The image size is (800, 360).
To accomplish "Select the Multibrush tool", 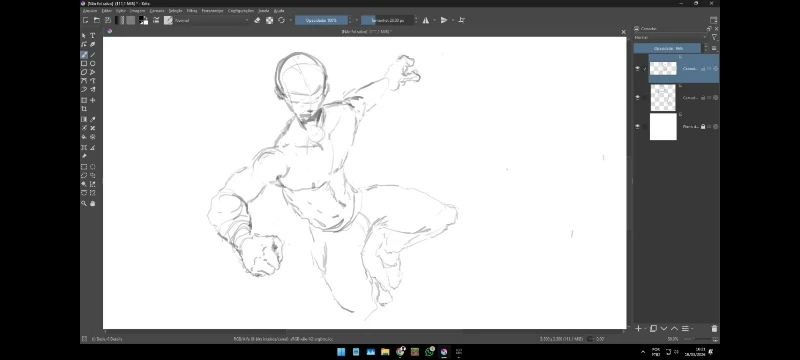I will coord(92,90).
